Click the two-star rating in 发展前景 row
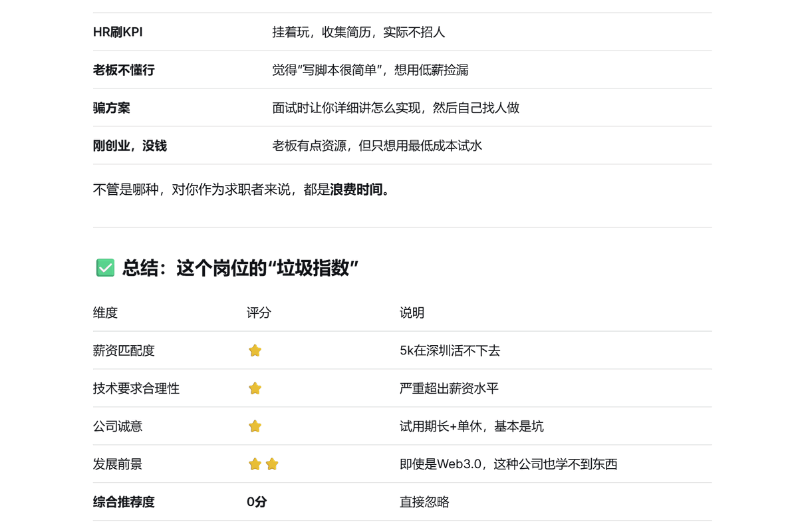Screen dimensions: 798x532 coord(263,464)
